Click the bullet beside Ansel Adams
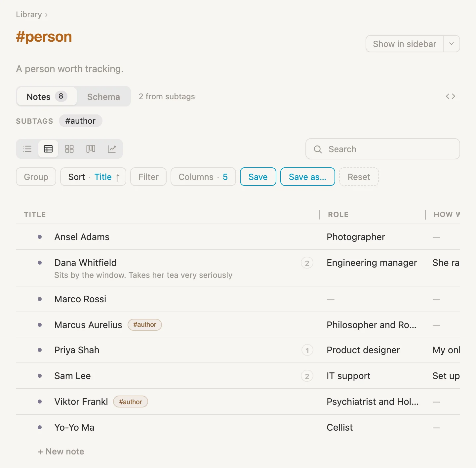This screenshot has width=476, height=468. pos(40,237)
